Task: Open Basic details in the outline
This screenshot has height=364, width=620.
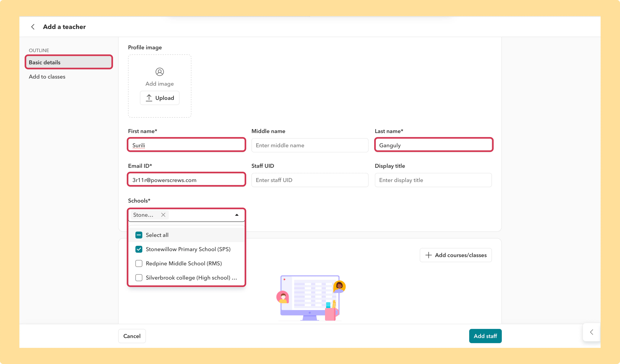Action: click(69, 62)
